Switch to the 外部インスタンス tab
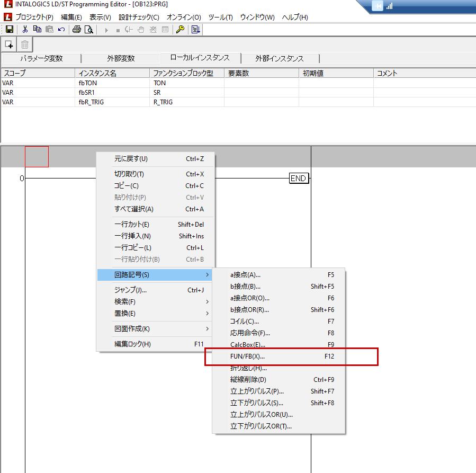This screenshot has width=476, height=473. coord(279,58)
